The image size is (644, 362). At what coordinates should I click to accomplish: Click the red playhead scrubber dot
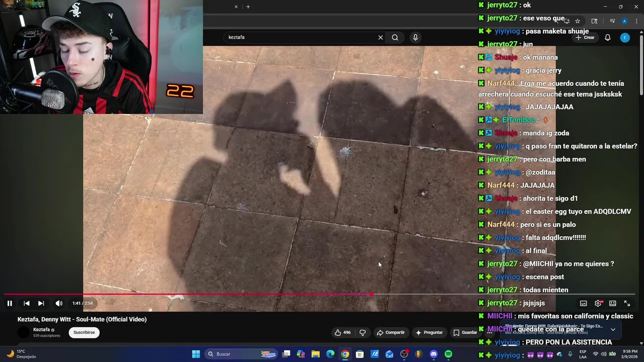[x=371, y=294]
